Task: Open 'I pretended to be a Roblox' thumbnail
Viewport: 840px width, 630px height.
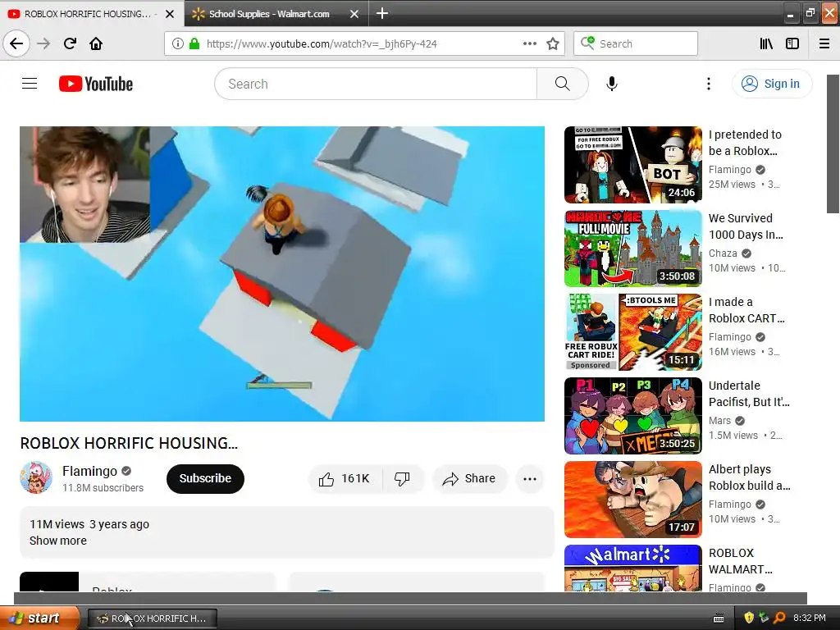Action: pos(632,164)
